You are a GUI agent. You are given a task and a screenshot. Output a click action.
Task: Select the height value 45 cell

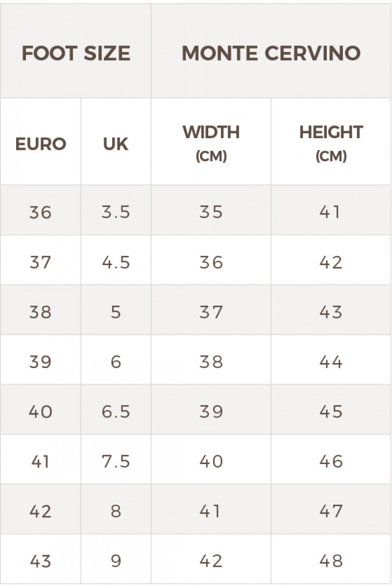331,412
